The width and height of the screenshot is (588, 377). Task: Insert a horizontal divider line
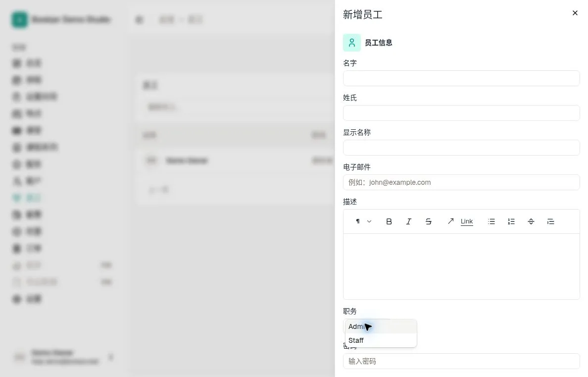tap(531, 221)
